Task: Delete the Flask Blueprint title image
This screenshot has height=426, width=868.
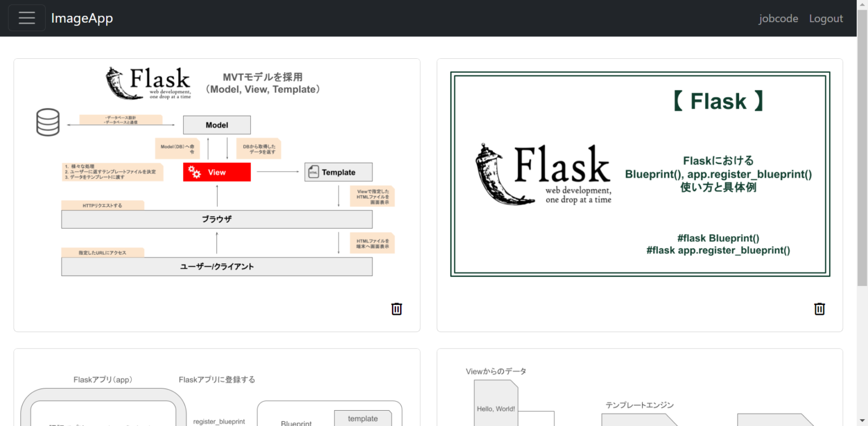Action: click(x=819, y=309)
